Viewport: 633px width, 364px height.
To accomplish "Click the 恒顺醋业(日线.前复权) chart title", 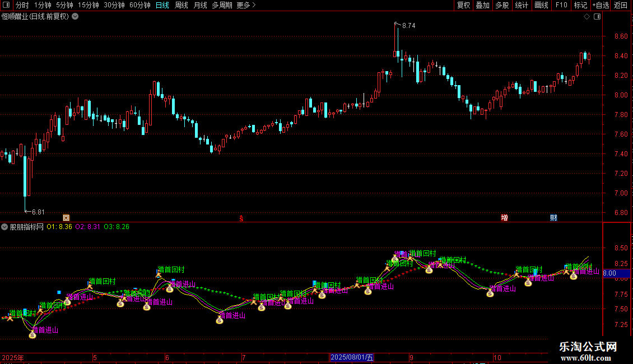I will pos(35,17).
